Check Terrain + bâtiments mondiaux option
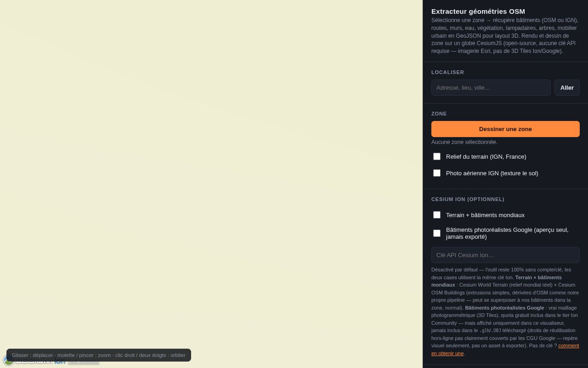The width and height of the screenshot is (588, 368). pyautogui.click(x=437, y=215)
